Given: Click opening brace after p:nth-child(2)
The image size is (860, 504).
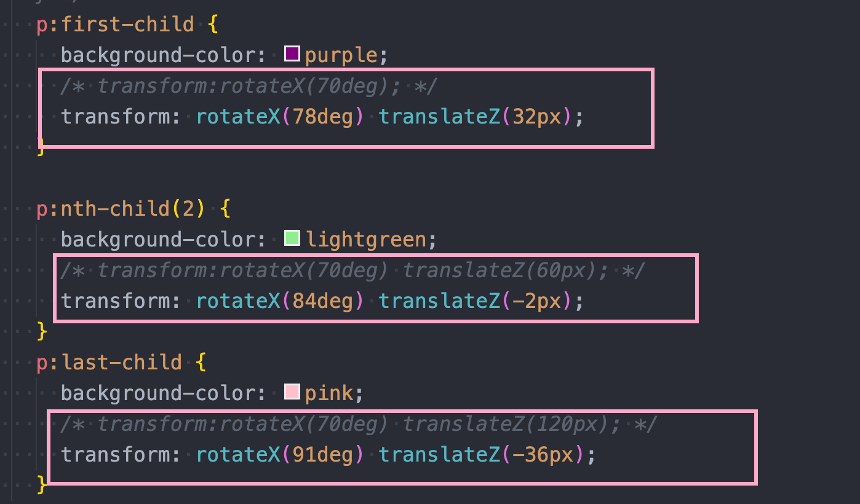Looking at the screenshot, I should [225, 209].
